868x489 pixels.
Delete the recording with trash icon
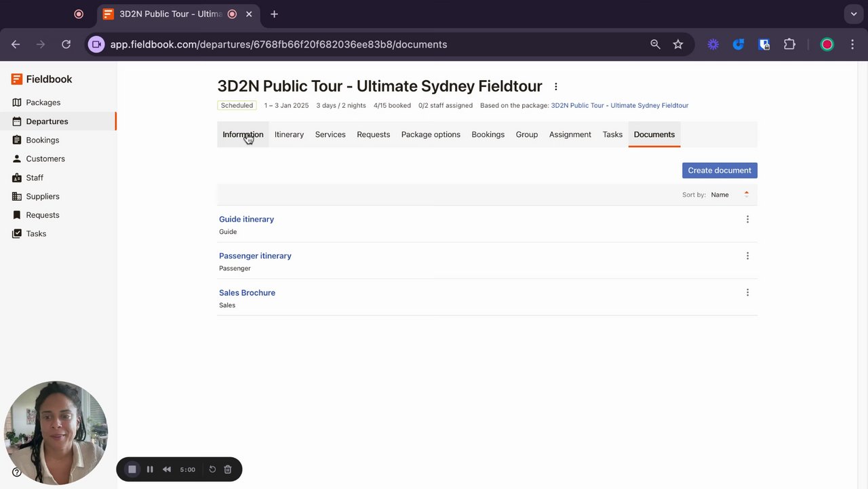[228, 469]
